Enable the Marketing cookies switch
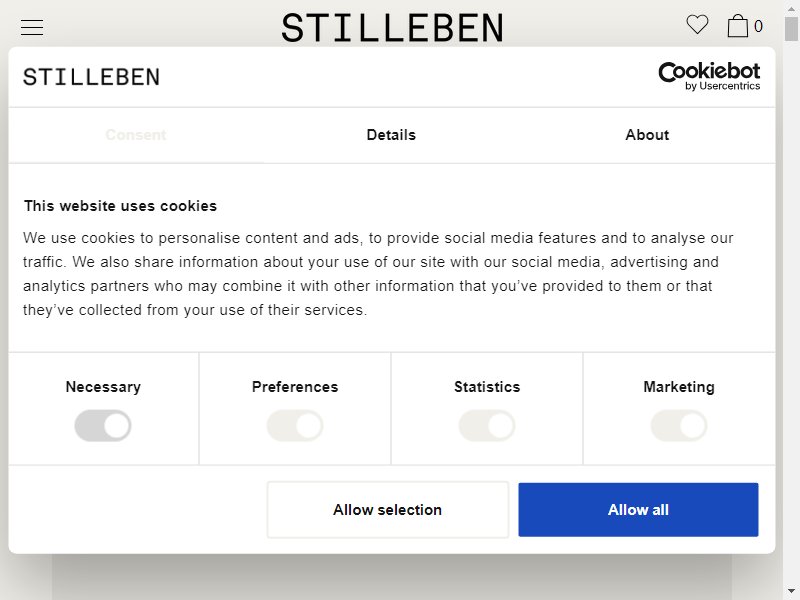The width and height of the screenshot is (800, 600). pos(679,426)
